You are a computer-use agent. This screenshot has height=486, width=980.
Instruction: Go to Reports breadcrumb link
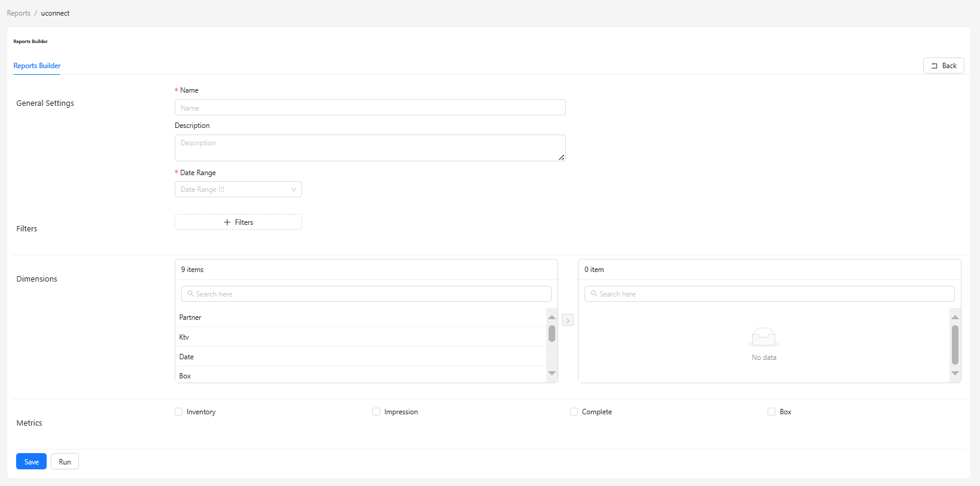19,13
